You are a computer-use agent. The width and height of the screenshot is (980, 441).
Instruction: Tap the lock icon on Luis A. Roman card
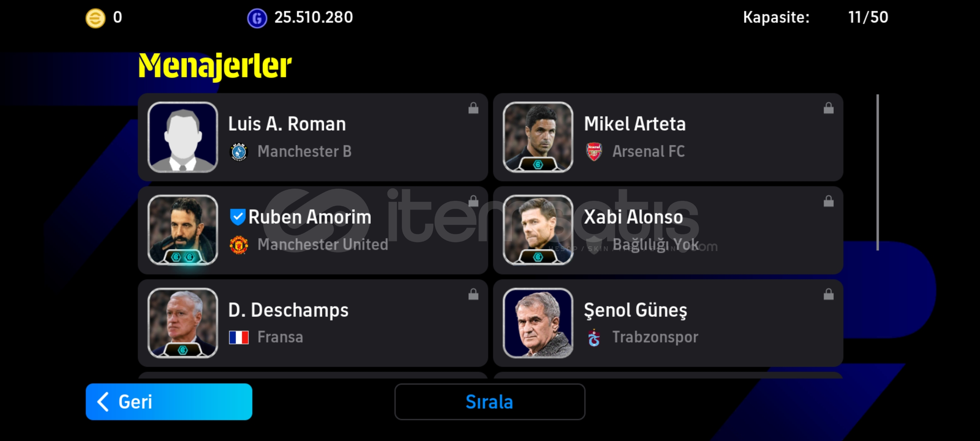(473, 108)
